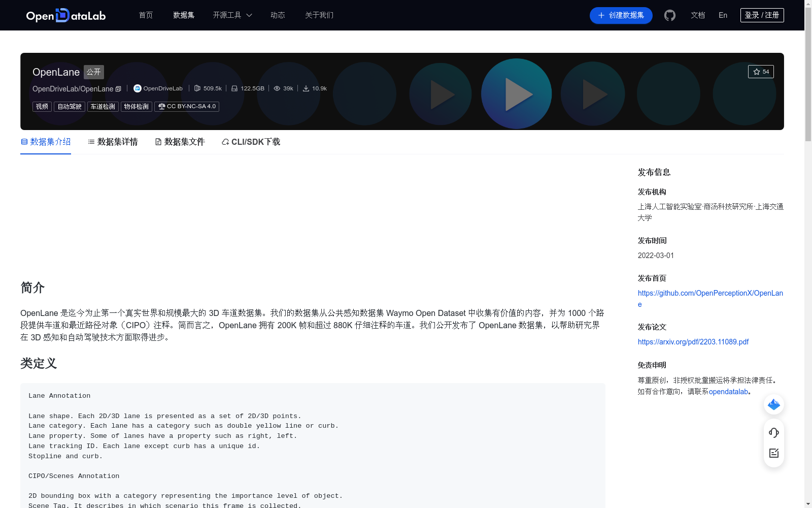Click the 'CIPO/Scenes Annotation' code line
This screenshot has height=508, width=812.
click(x=74, y=476)
